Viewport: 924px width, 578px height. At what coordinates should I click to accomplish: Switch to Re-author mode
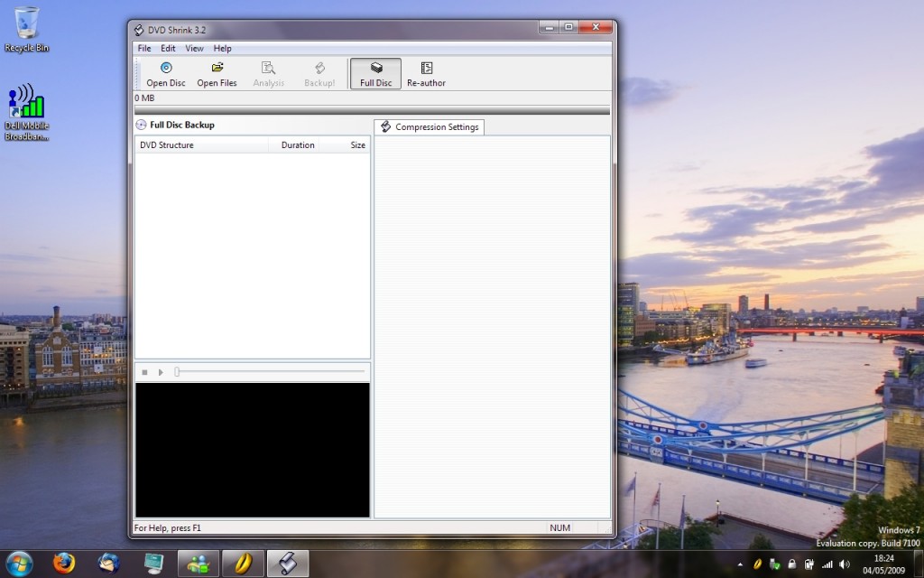tap(426, 74)
